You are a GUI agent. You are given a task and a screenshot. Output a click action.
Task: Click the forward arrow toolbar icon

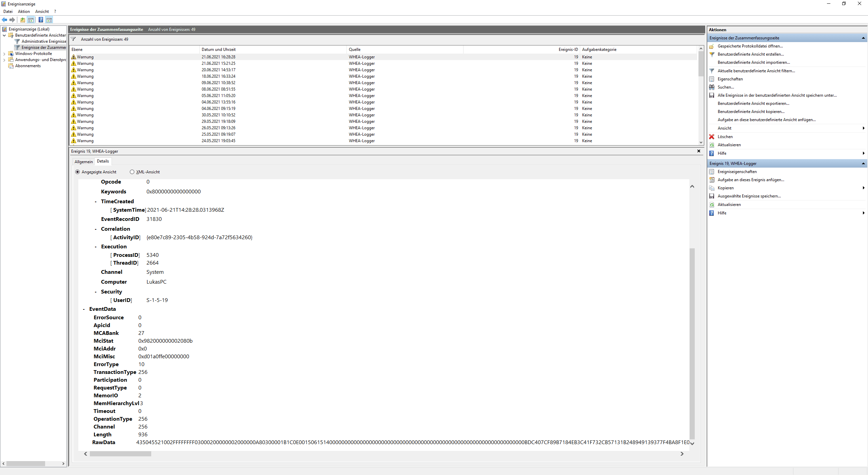point(12,20)
